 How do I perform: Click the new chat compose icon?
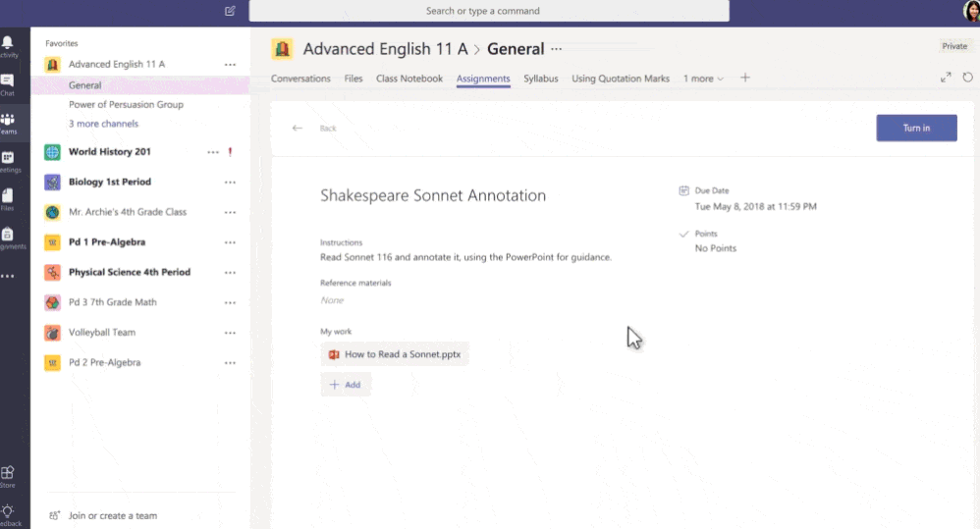pos(230,11)
